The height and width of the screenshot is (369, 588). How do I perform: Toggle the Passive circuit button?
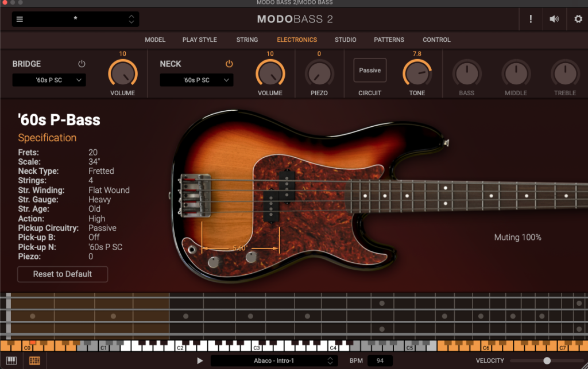point(370,71)
